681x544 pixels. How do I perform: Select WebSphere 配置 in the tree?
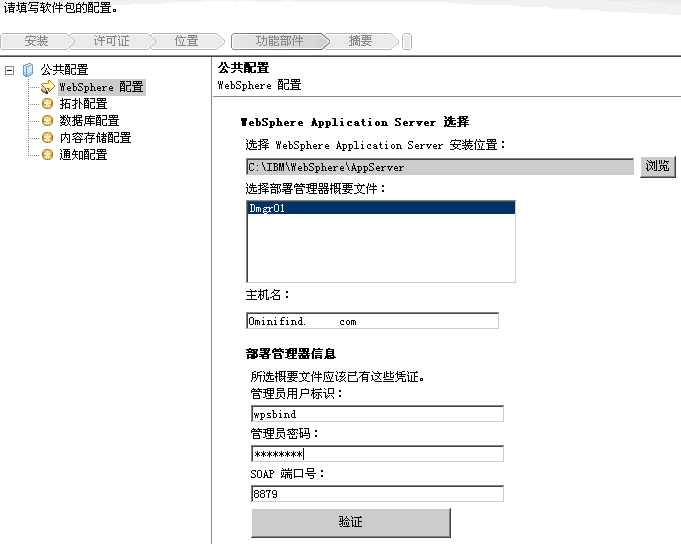(x=102, y=87)
